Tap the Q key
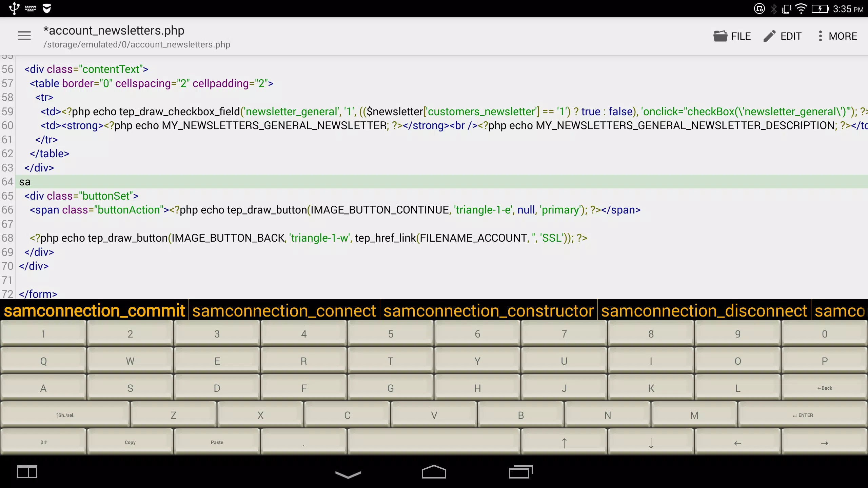Viewport: 868px width, 488px height. (43, 361)
